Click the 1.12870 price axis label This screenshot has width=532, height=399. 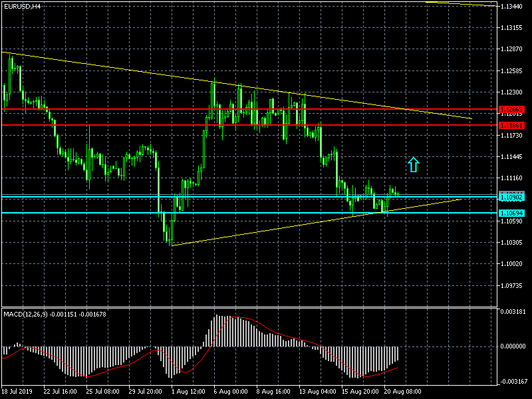coord(511,49)
